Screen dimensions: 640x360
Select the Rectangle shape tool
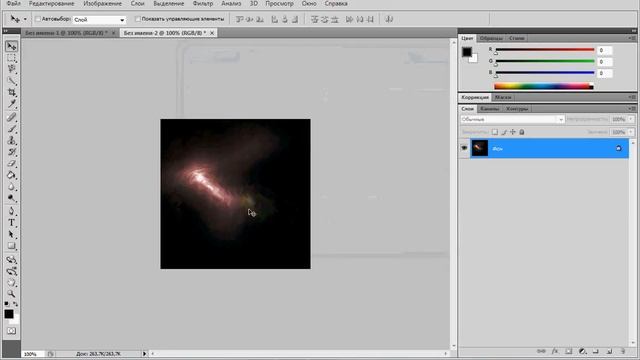(x=11, y=246)
